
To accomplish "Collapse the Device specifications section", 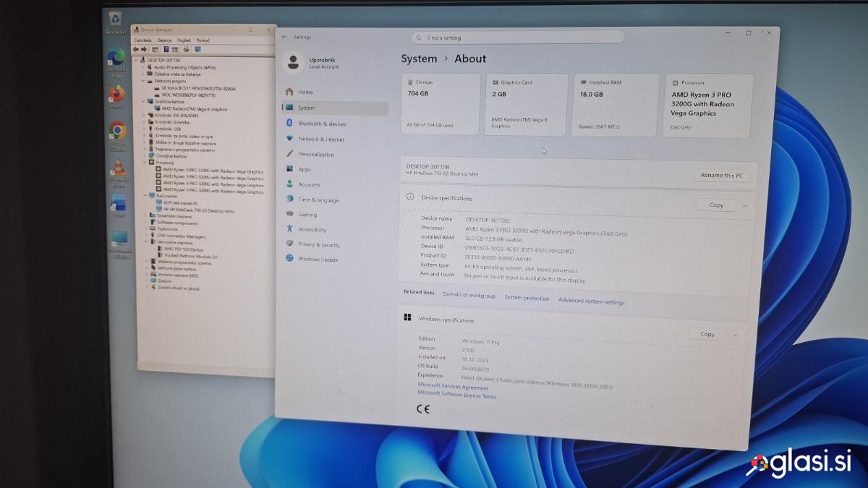I will pyautogui.click(x=744, y=206).
